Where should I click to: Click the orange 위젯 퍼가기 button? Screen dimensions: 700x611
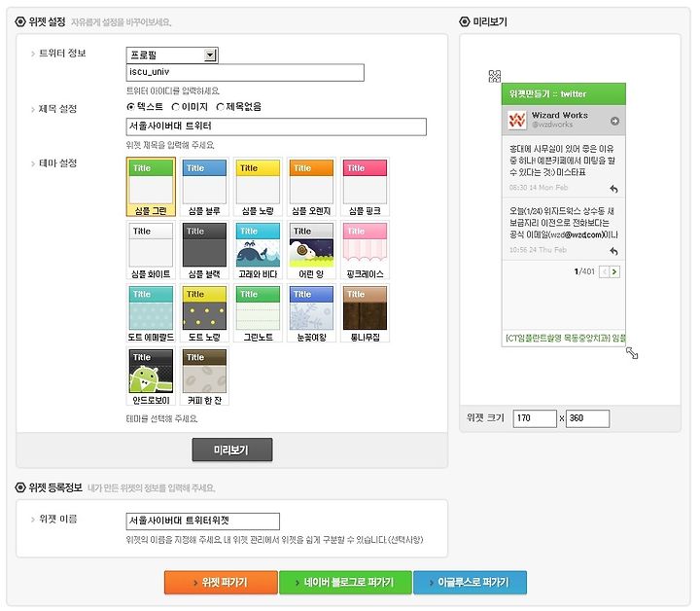point(221,583)
